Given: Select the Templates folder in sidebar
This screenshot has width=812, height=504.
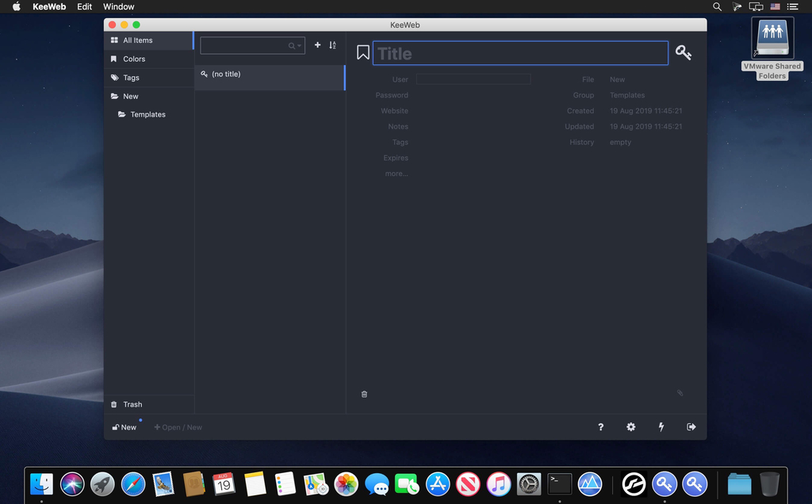Looking at the screenshot, I should 147,114.
